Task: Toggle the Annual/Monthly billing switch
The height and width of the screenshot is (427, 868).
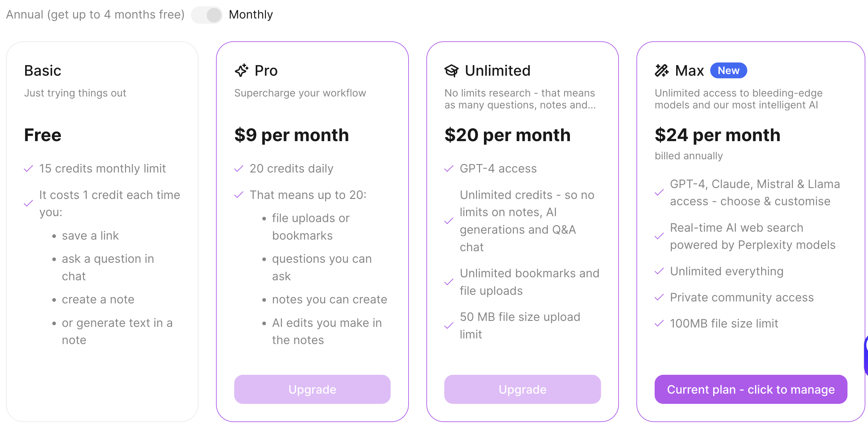Action: point(206,15)
